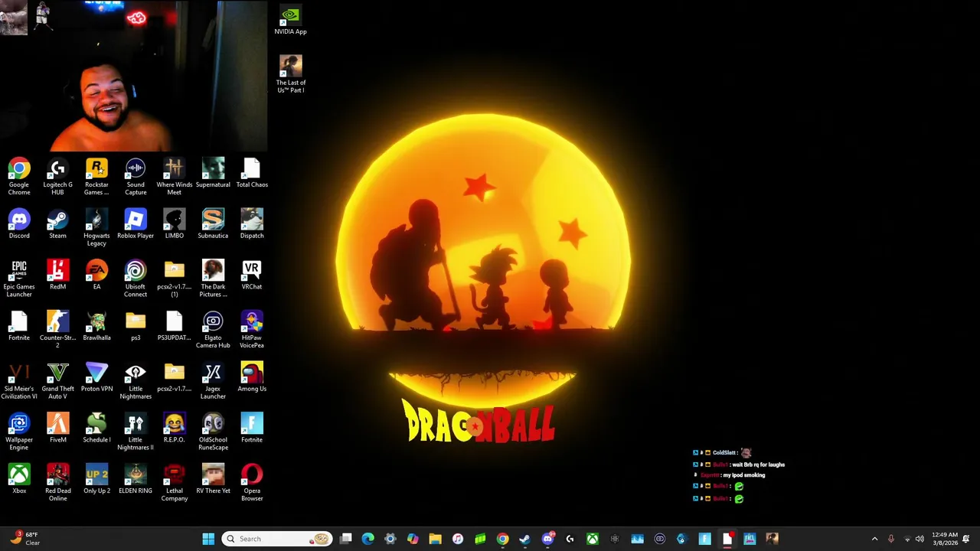Open Lethal Company desktop icon
The height and width of the screenshot is (551, 980).
(174, 484)
